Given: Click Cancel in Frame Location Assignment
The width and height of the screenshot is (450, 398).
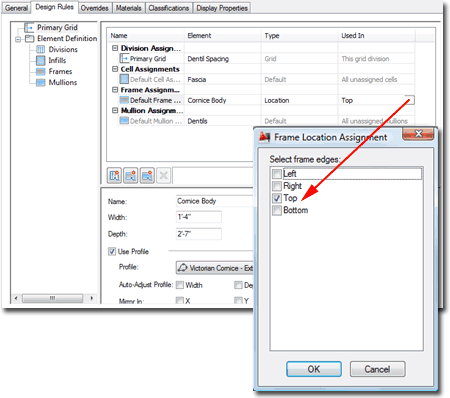Looking at the screenshot, I should 377,369.
